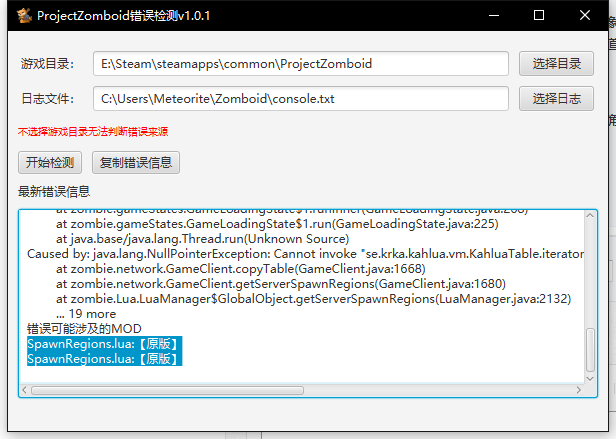The width and height of the screenshot is (616, 439).
Task: Click the first highlighted SpawnRegions.lua:【原版】 line
Action: (x=104, y=343)
